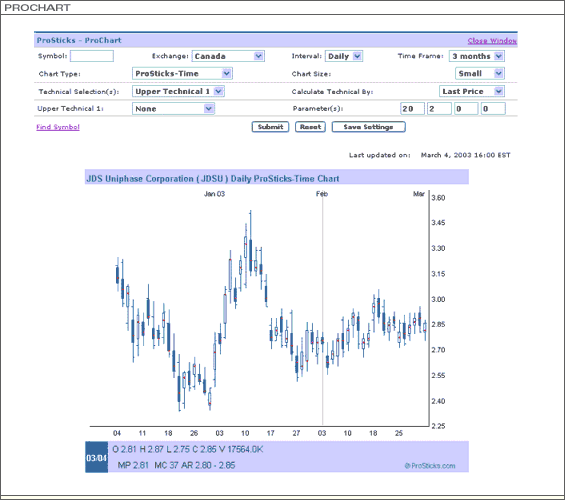The height and width of the screenshot is (500, 565).
Task: Click the Feb month label on chart
Action: pos(322,194)
